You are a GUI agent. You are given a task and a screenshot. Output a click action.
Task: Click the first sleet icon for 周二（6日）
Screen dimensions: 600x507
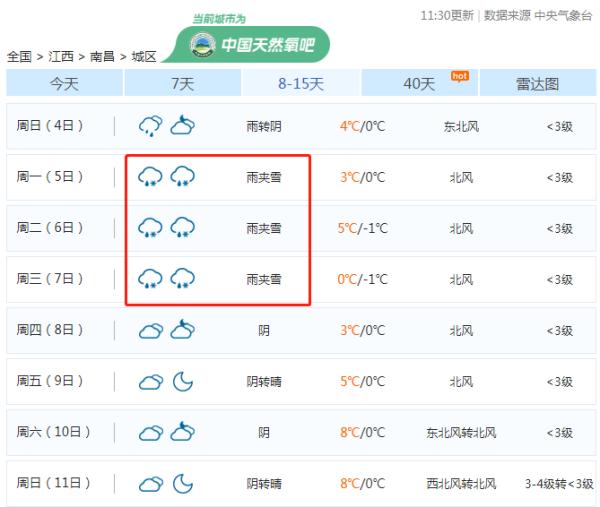pyautogui.click(x=150, y=227)
